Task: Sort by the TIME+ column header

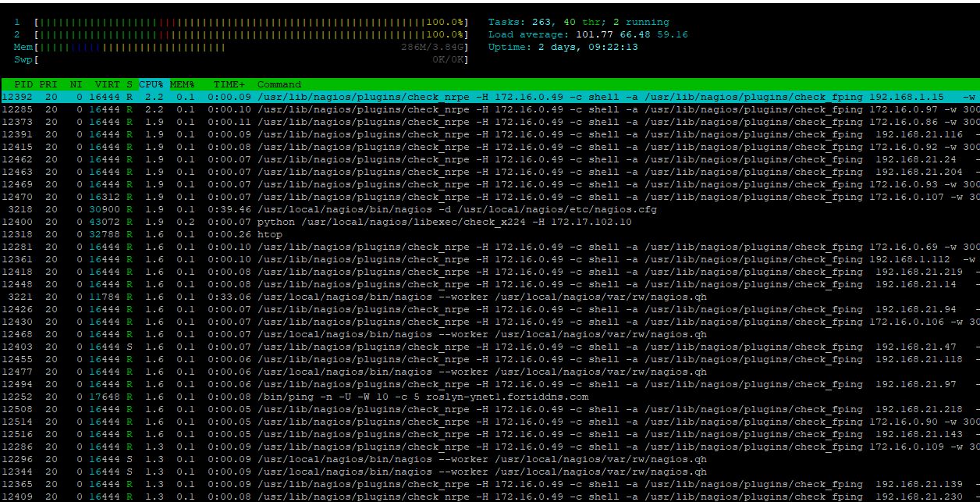Action: pos(229,84)
